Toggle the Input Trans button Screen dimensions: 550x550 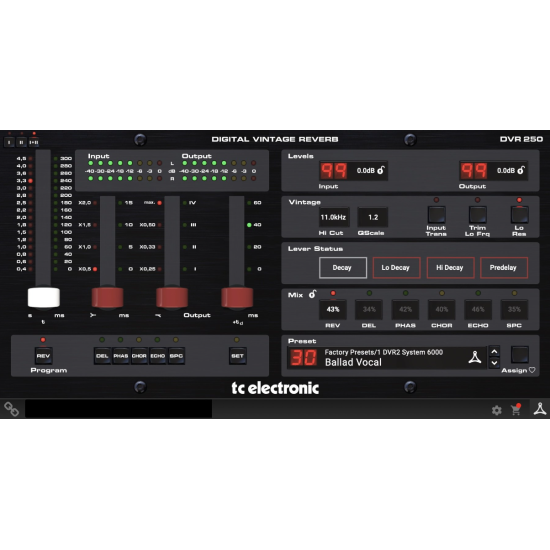[436, 214]
